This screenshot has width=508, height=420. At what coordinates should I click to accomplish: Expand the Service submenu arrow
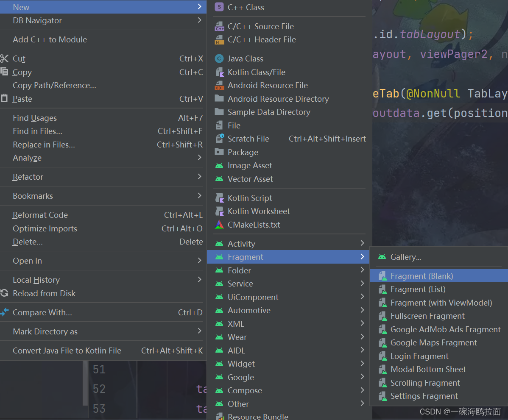click(362, 284)
